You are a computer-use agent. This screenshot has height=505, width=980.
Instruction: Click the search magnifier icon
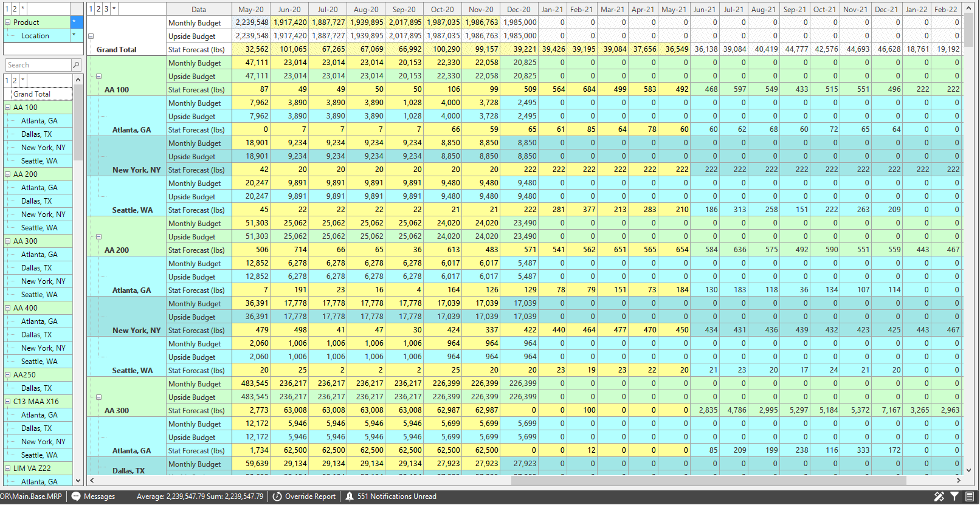[x=76, y=65]
